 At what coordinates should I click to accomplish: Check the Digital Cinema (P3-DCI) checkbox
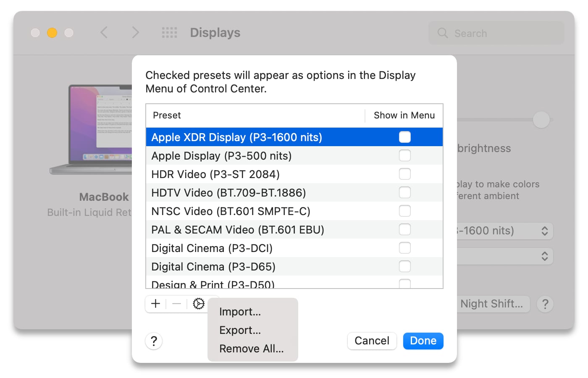point(404,247)
